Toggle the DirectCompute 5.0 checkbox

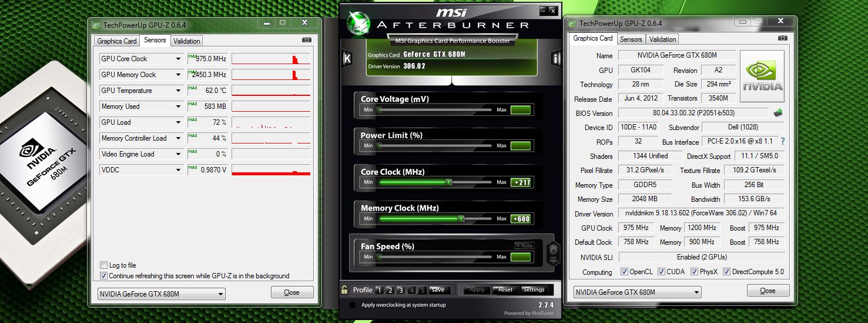(x=726, y=272)
